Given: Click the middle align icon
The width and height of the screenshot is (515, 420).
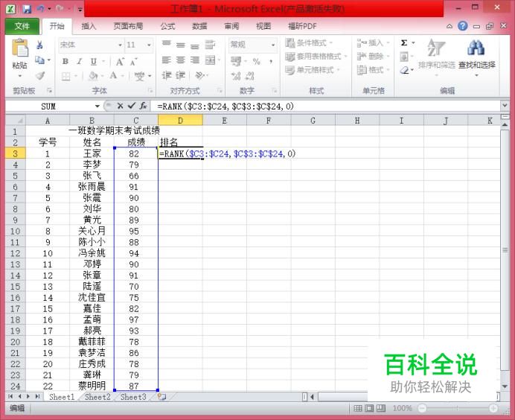Looking at the screenshot, I should pos(181,45).
